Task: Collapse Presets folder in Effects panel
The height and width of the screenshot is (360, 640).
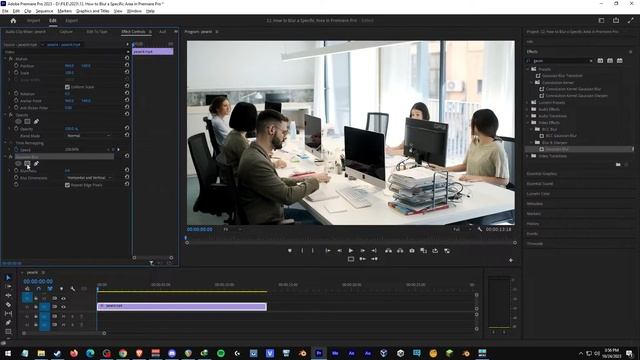Action: click(528, 69)
